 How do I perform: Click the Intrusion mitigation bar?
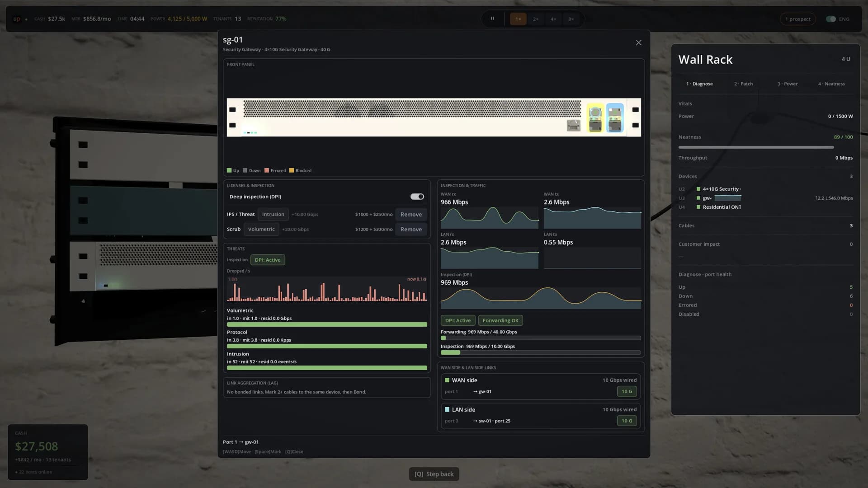(x=327, y=368)
